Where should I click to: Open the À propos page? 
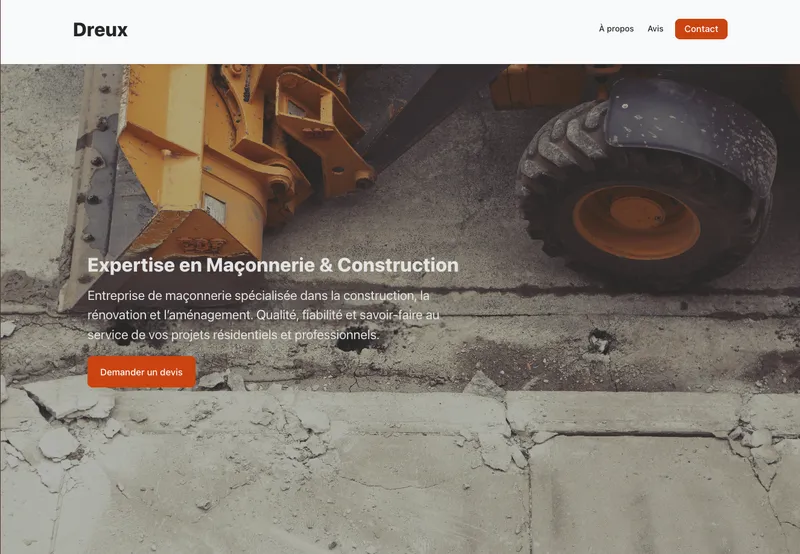(616, 29)
